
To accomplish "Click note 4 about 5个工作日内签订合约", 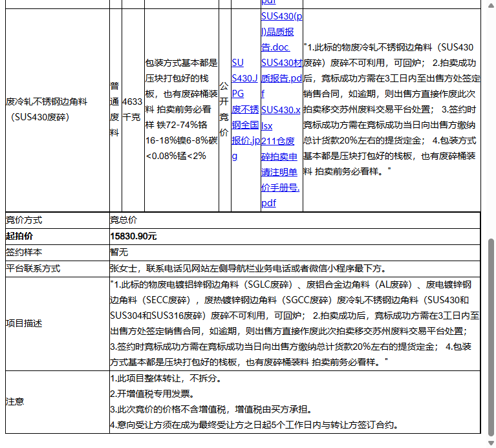I will [254, 425].
